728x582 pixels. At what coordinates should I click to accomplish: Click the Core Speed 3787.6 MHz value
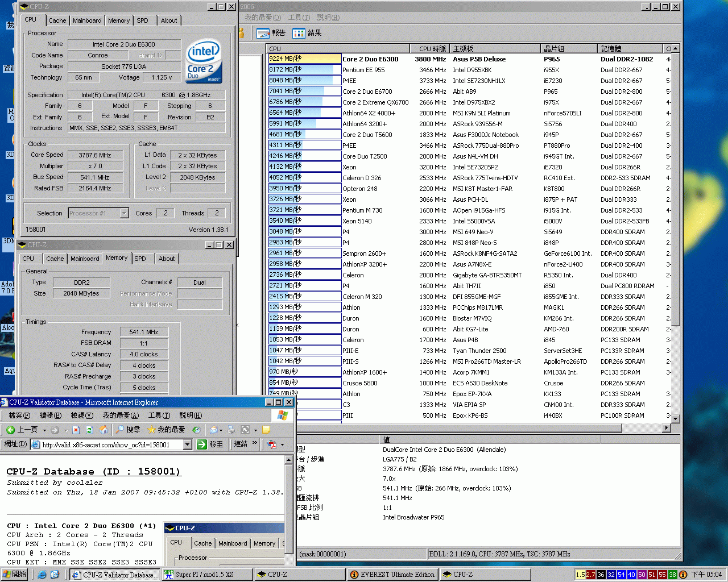pyautogui.click(x=96, y=155)
